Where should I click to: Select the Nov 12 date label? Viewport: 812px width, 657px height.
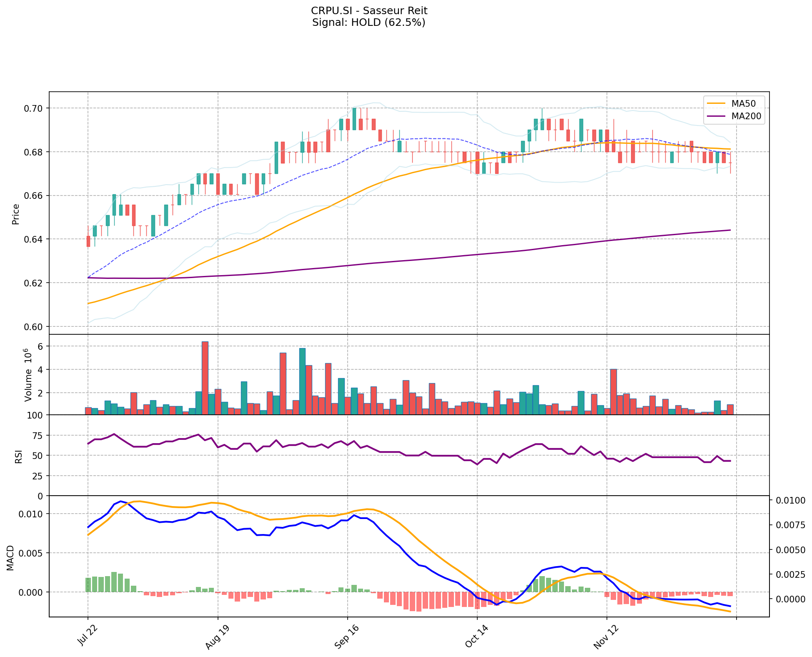(x=606, y=637)
